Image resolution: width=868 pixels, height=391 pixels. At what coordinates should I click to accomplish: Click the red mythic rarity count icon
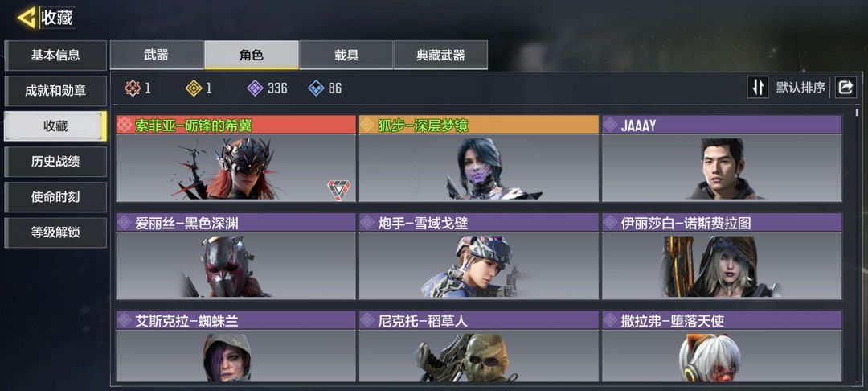[x=133, y=88]
